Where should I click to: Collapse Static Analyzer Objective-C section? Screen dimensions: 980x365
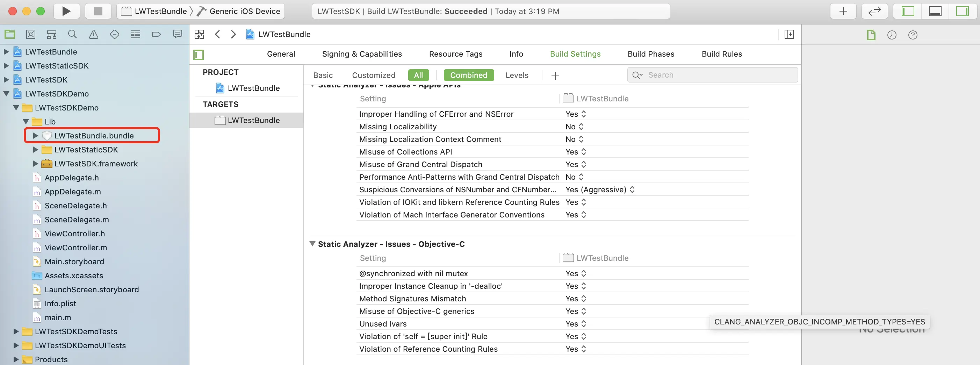pyautogui.click(x=312, y=244)
